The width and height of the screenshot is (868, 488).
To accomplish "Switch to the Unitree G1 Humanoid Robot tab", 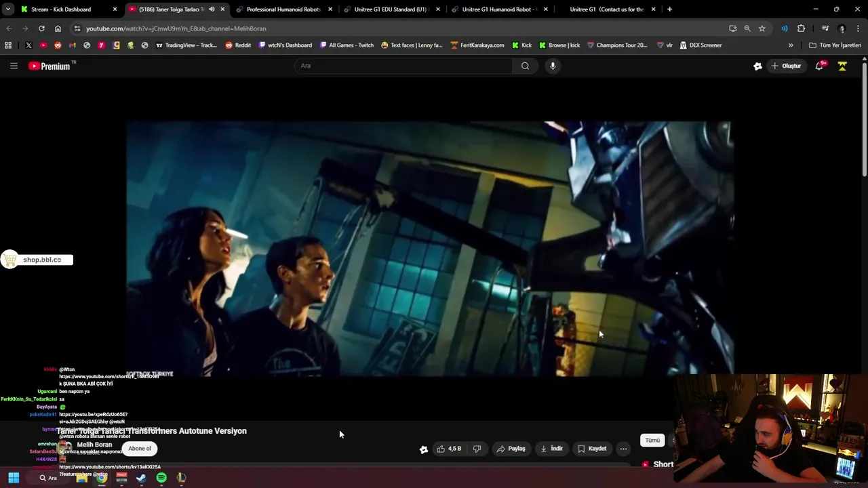I will (499, 9).
